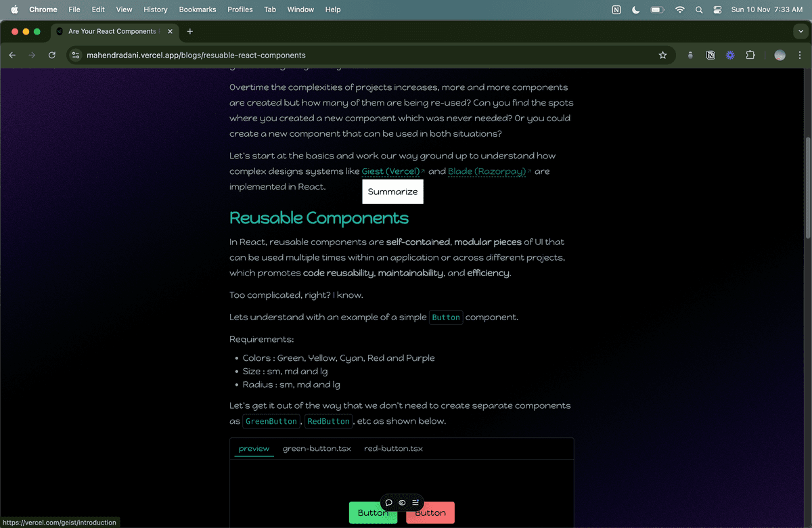Open macOS Control Center toggles
This screenshot has height=528, width=812.
click(x=718, y=9)
